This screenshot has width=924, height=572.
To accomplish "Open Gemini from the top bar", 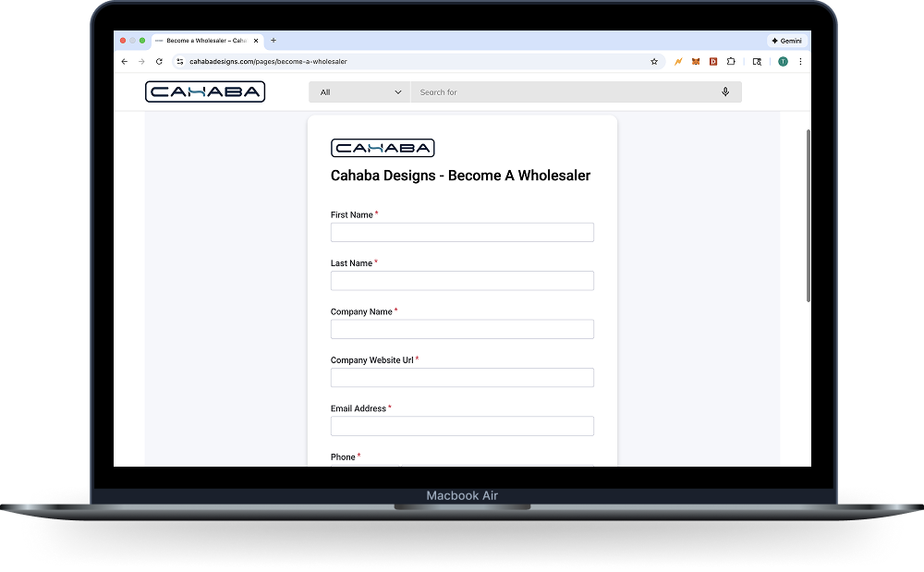I will click(x=786, y=41).
